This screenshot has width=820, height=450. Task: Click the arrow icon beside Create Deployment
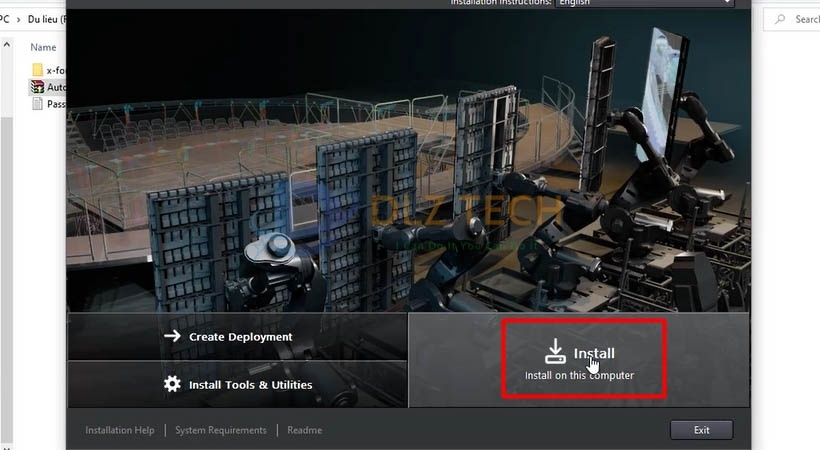[172, 337]
